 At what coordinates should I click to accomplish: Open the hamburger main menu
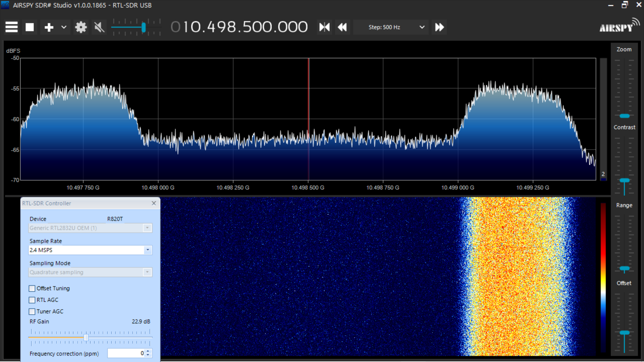[11, 27]
